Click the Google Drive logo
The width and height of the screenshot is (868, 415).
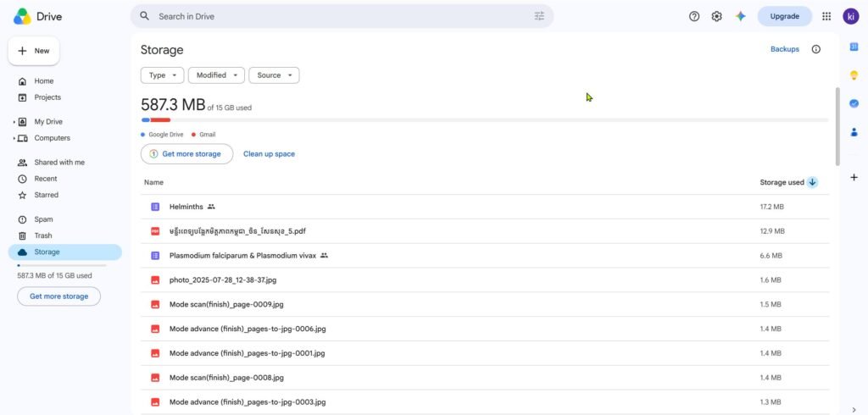pyautogui.click(x=23, y=17)
